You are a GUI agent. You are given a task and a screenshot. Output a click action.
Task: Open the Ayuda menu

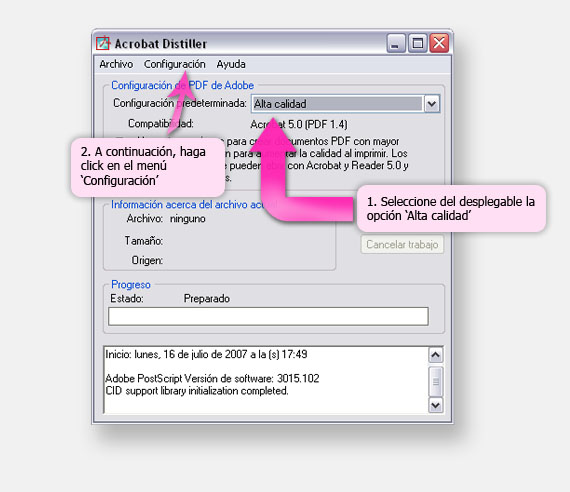231,64
